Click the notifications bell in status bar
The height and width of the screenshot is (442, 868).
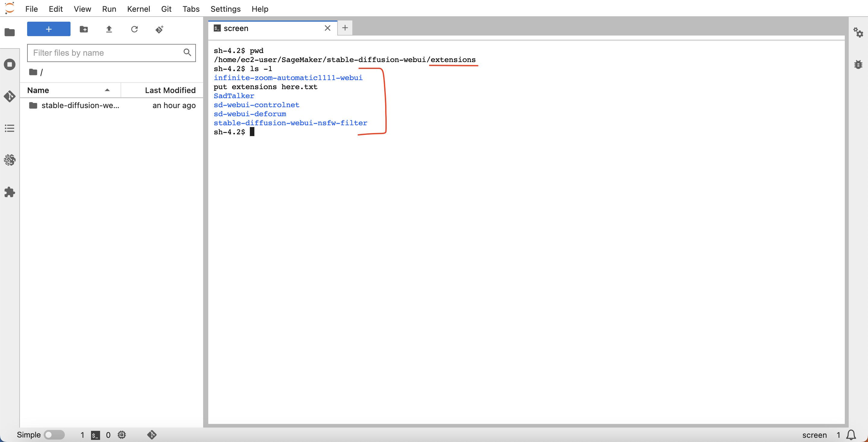(x=851, y=434)
